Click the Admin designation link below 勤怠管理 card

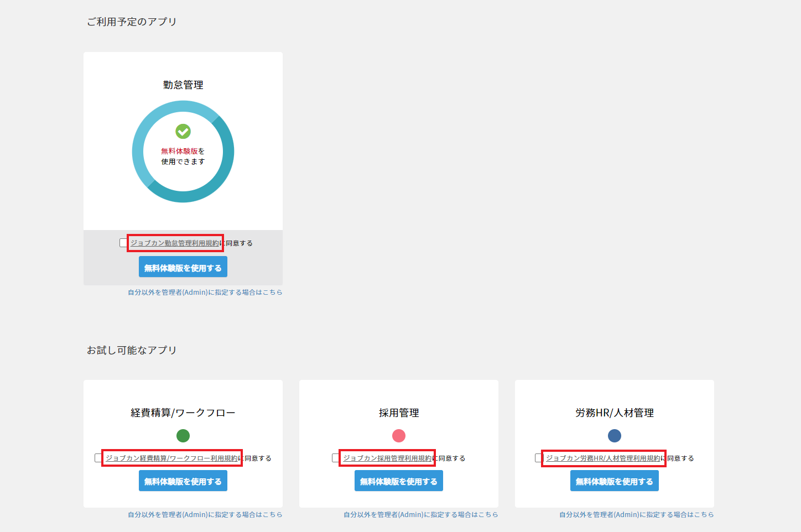tap(205, 293)
